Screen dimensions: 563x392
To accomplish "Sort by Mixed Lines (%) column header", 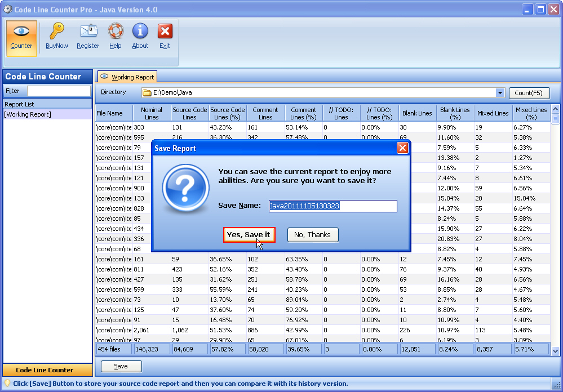I will tap(531, 113).
